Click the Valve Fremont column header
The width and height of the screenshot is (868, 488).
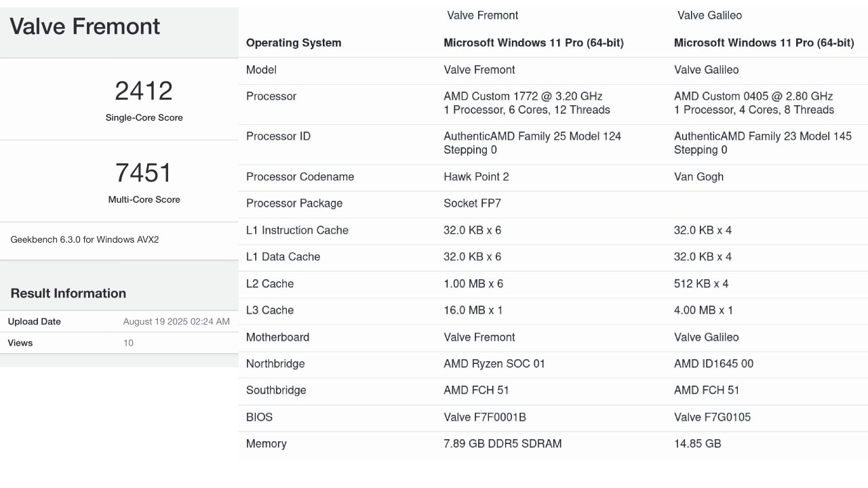pos(483,15)
